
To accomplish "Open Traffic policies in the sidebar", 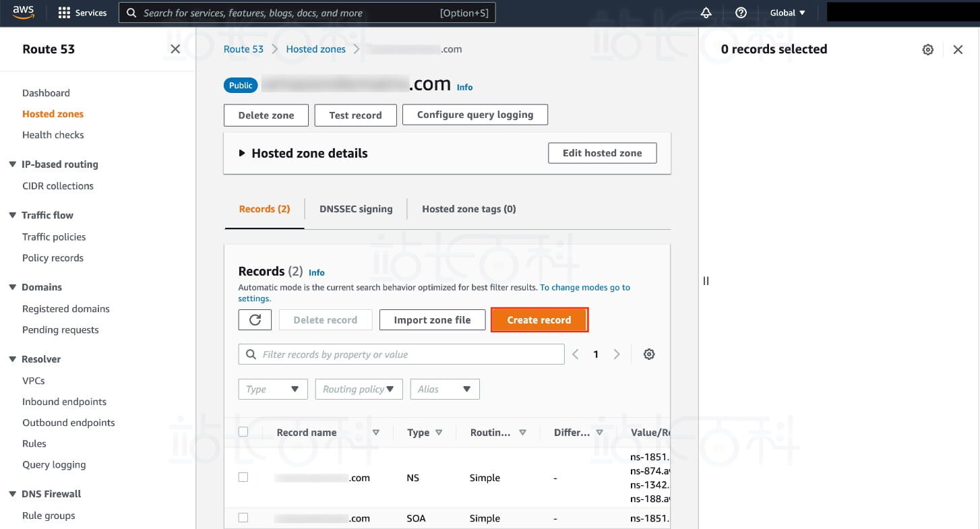I will 54,237.
